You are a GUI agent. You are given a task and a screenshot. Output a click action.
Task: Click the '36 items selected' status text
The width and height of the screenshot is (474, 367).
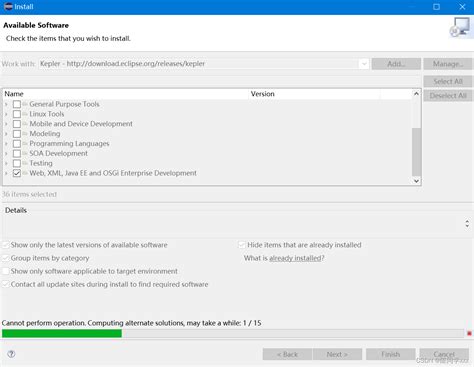(x=29, y=194)
